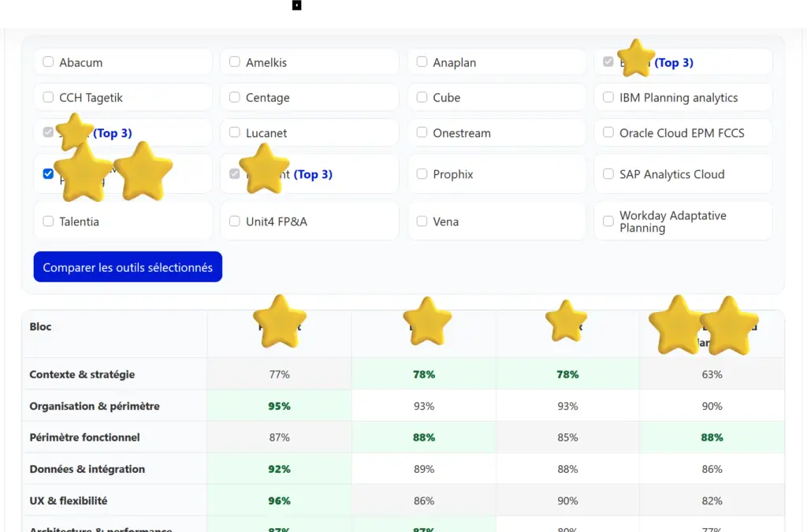Check the CCH Tagetik option

(48, 97)
